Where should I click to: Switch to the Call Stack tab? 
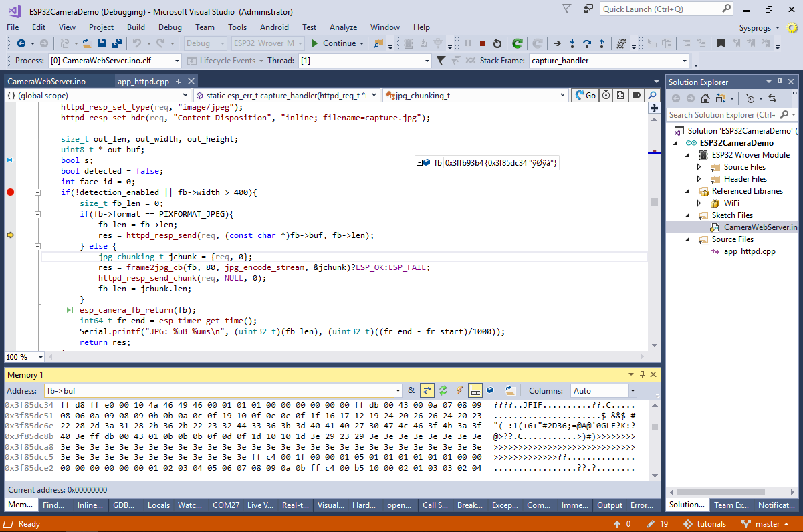pyautogui.click(x=435, y=505)
